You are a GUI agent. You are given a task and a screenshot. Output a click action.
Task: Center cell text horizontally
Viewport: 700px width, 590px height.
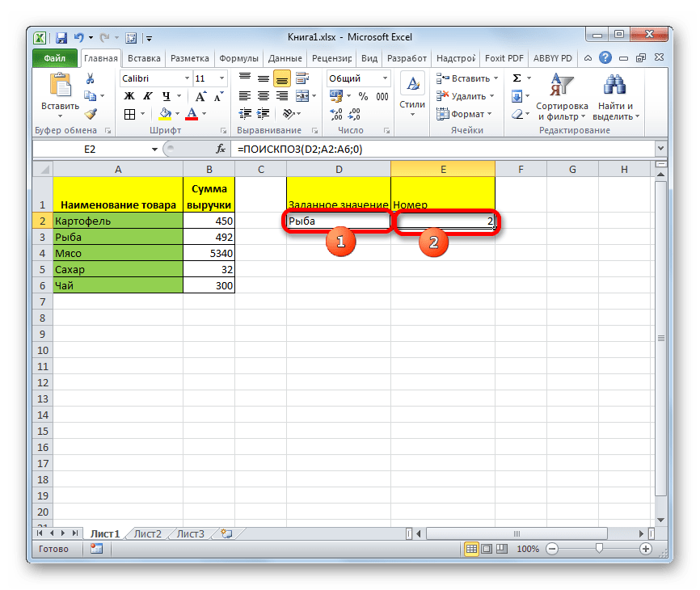coord(264,96)
